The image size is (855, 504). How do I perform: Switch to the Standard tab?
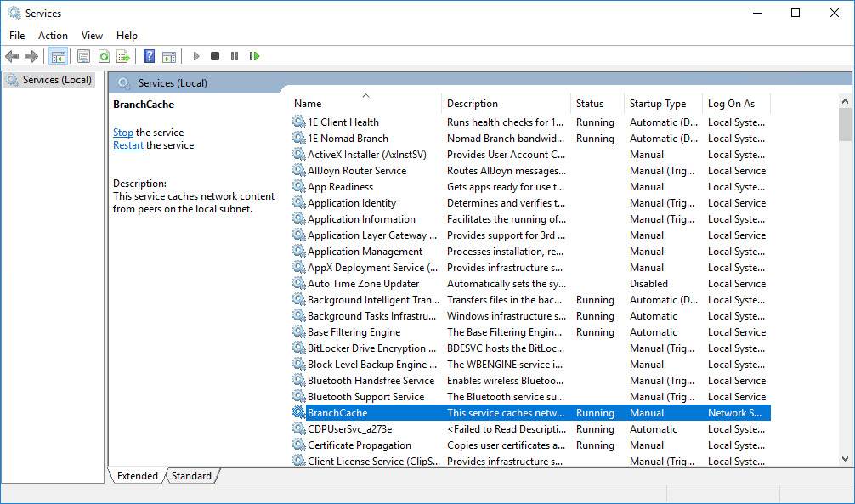[191, 476]
